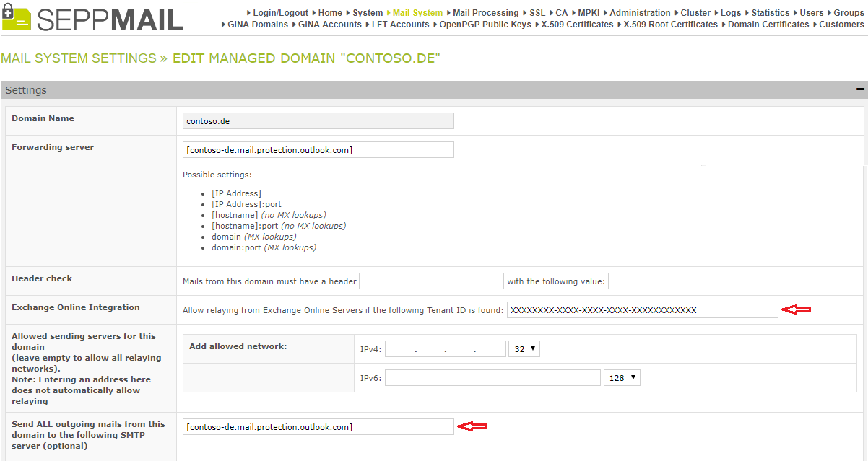This screenshot has height=461, width=868.
Task: Open the Cluster configuration page
Action: coord(695,12)
